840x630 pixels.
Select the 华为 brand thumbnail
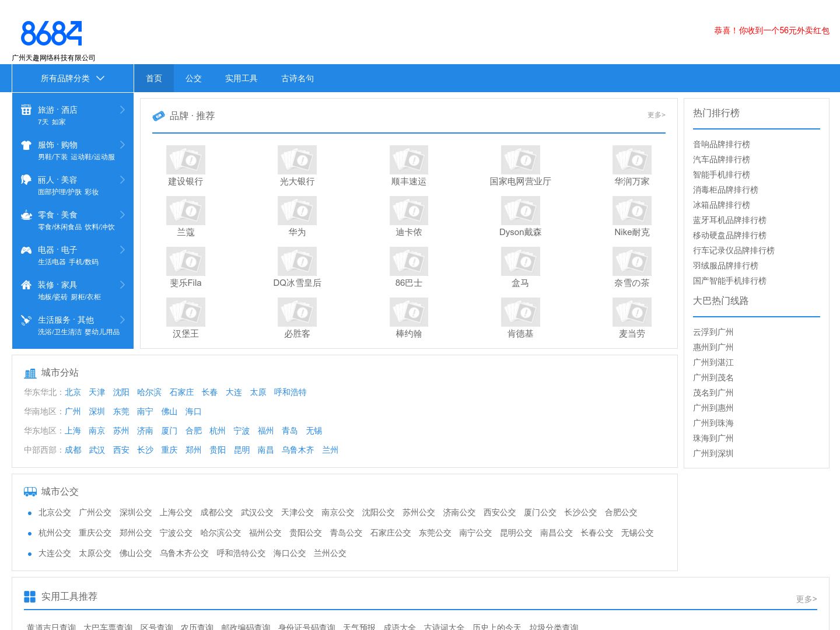(297, 211)
